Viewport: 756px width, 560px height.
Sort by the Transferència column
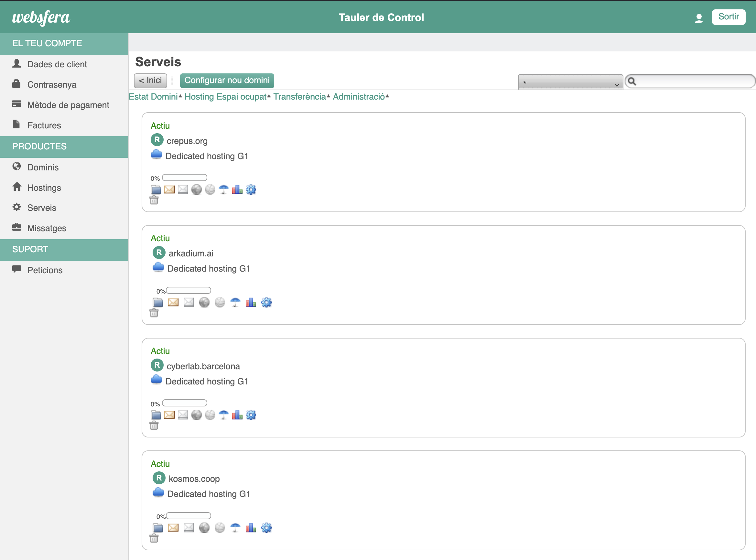[x=300, y=97]
